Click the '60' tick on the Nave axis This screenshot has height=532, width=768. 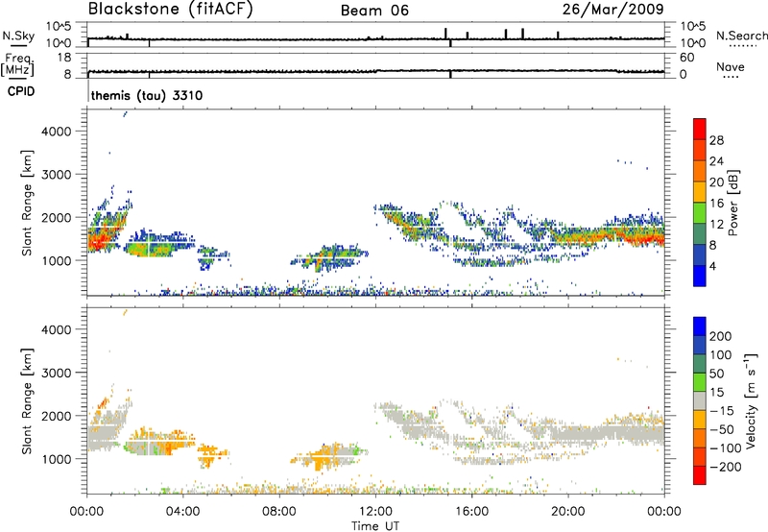tap(686, 58)
